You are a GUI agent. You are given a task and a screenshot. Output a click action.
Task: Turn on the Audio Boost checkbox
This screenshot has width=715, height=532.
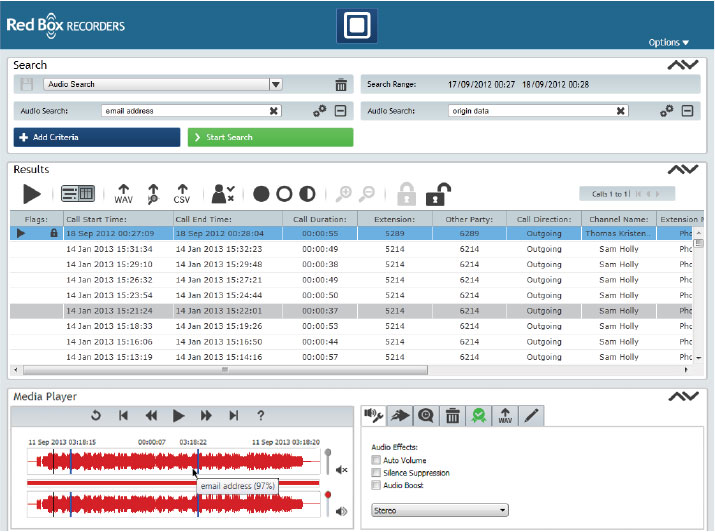(376, 485)
